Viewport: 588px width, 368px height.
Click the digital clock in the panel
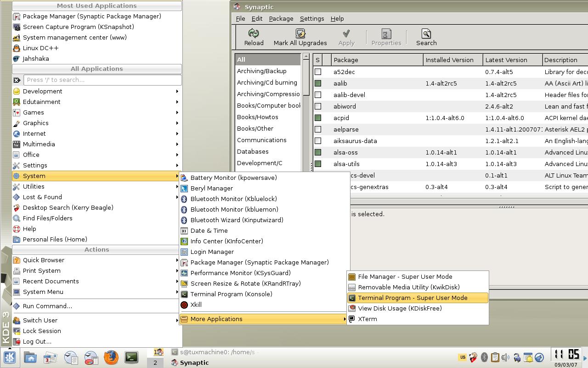[566, 355]
